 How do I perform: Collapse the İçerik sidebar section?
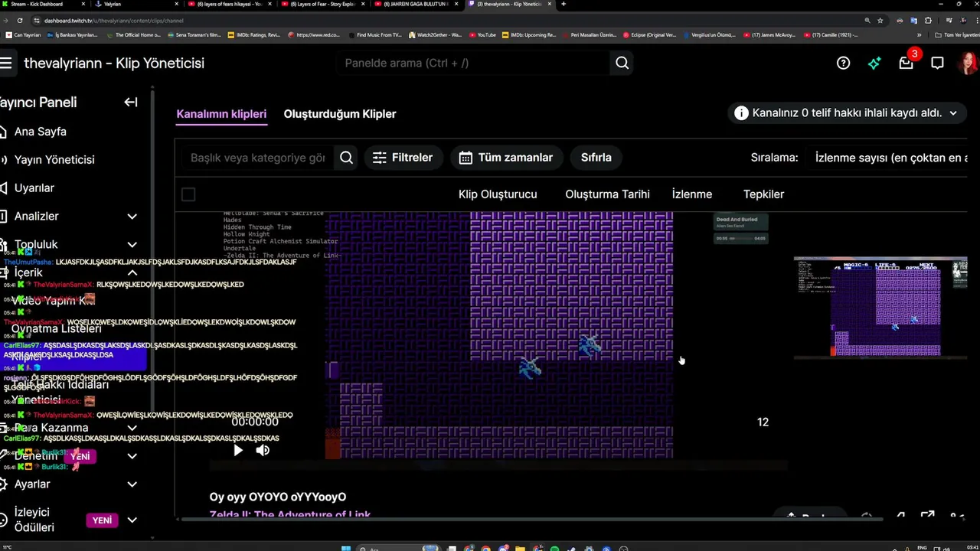[x=132, y=273]
